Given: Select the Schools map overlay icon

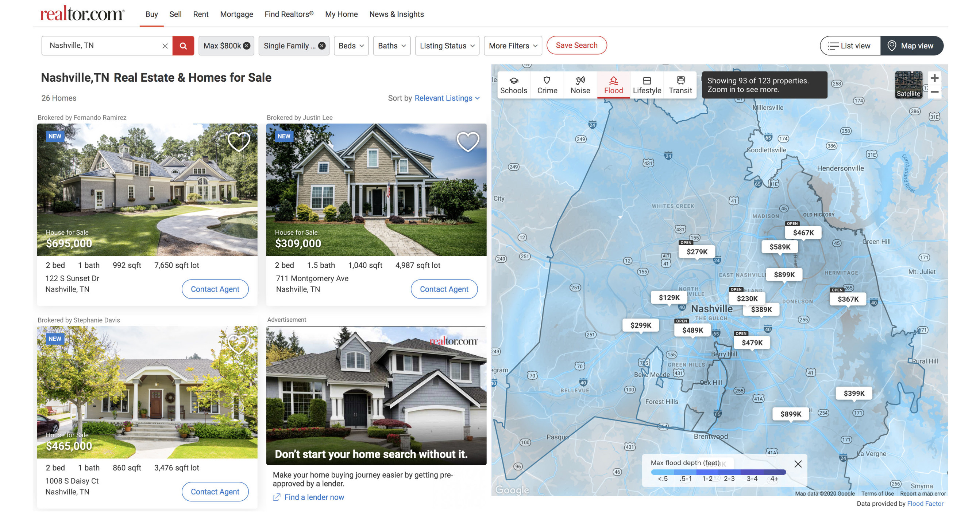Looking at the screenshot, I should (x=514, y=85).
